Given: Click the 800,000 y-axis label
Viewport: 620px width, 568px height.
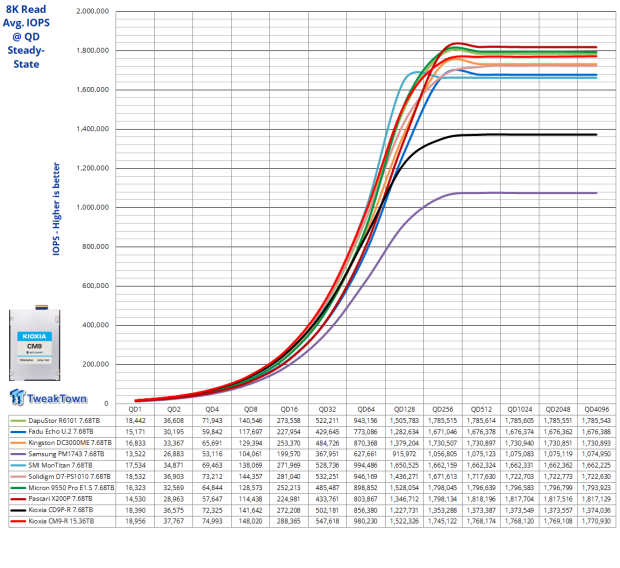Looking at the screenshot, I should click(96, 246).
